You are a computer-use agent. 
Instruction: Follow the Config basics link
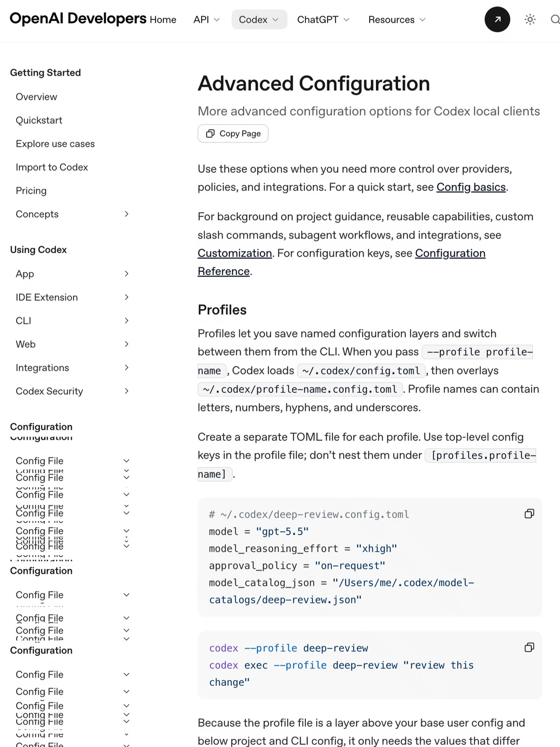coord(471,187)
